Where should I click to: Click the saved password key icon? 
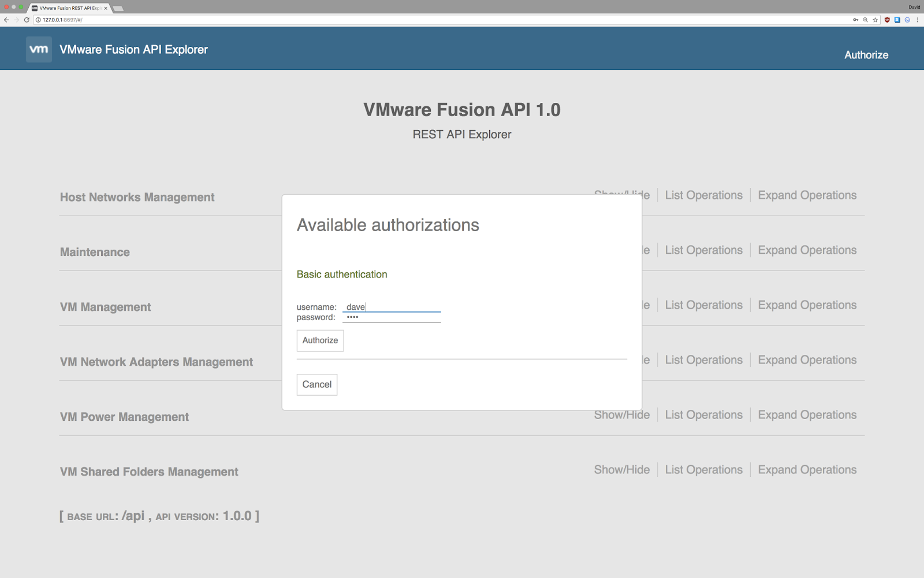tap(855, 20)
